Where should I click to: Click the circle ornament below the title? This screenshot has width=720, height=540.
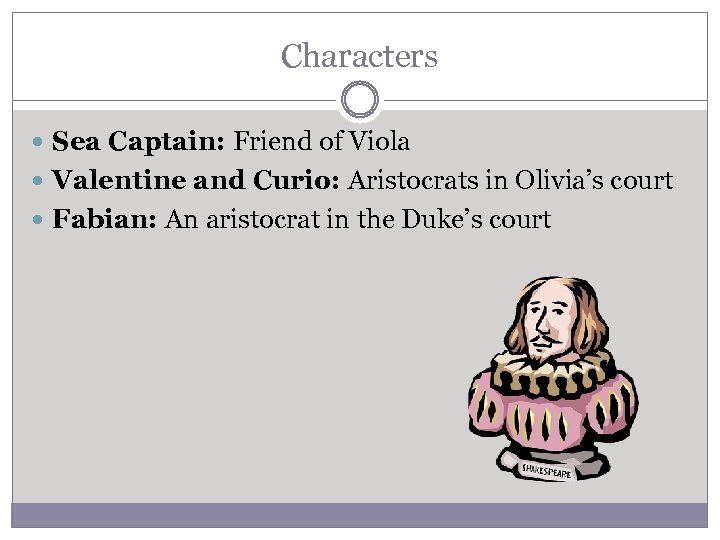(359, 102)
